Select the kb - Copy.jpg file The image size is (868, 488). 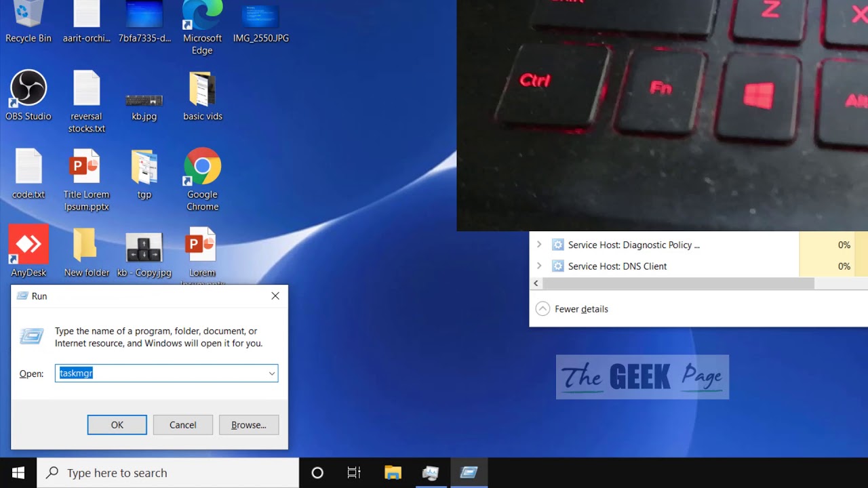point(144,254)
